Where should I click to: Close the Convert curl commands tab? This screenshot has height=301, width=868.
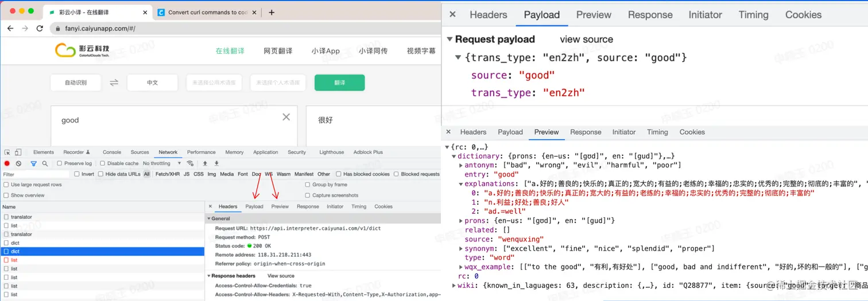click(x=255, y=12)
